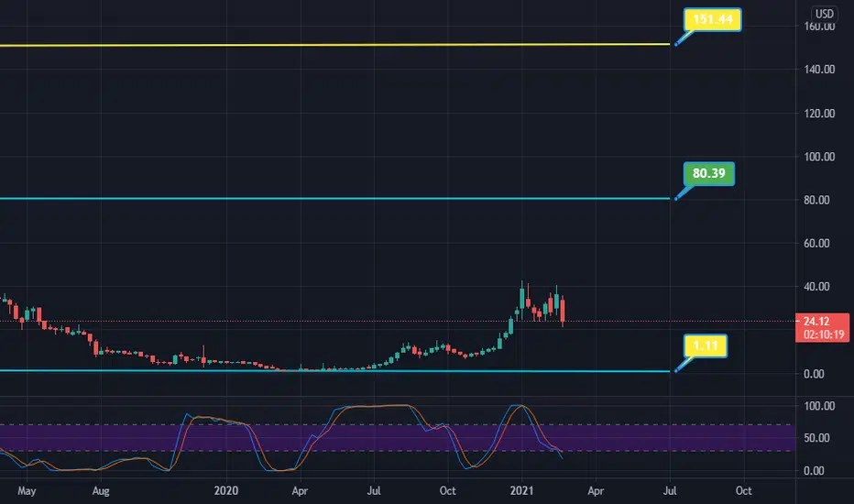Click the 2021 label on the time axis

pos(521,491)
